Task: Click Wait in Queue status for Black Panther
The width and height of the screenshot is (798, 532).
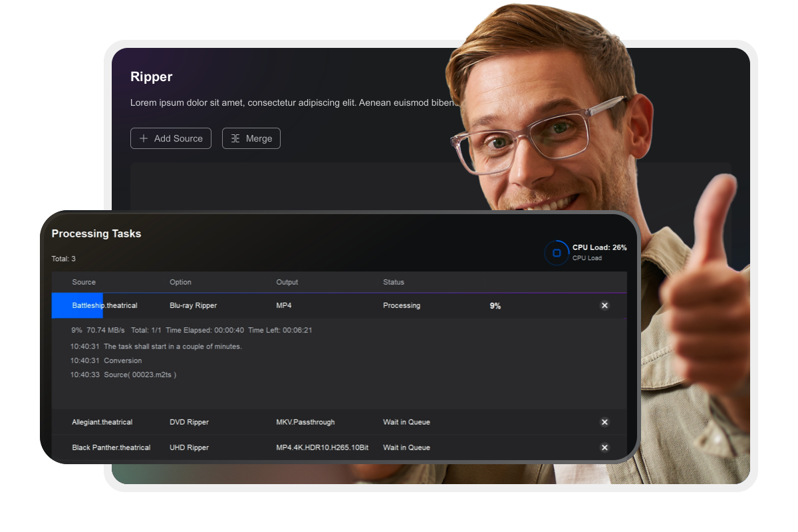Action: pos(406,448)
